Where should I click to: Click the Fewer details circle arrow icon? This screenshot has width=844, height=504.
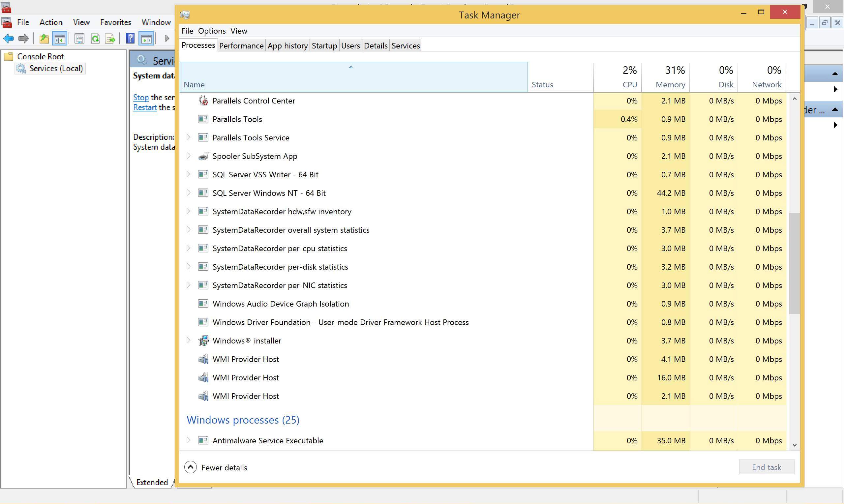tap(191, 467)
